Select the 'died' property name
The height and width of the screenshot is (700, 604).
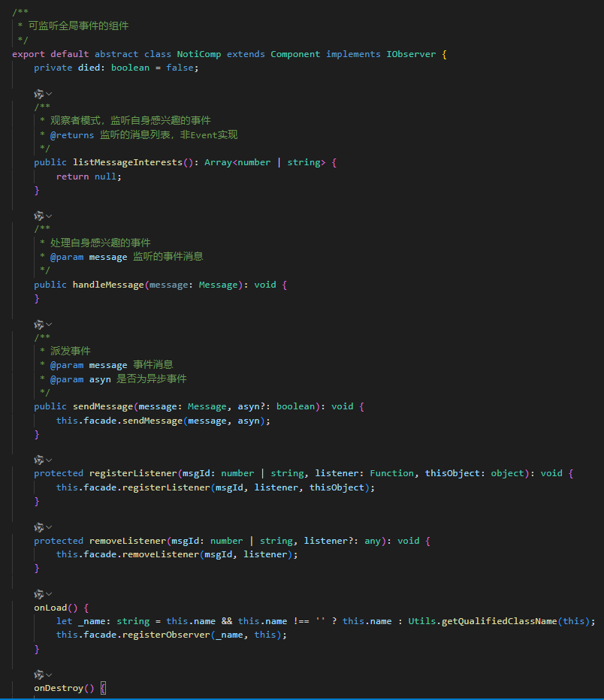[89, 68]
